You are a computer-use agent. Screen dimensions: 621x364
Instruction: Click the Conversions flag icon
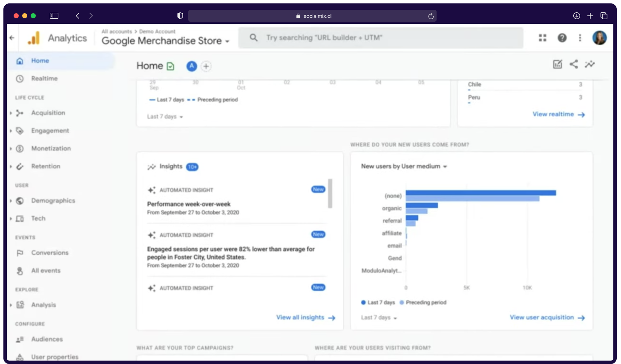[x=20, y=253]
